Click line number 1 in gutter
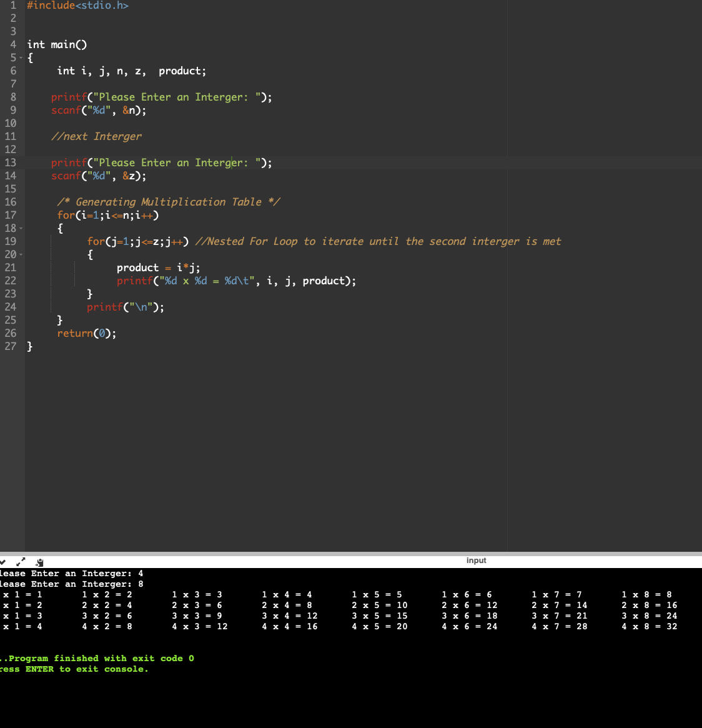The height and width of the screenshot is (728, 702). 13,6
